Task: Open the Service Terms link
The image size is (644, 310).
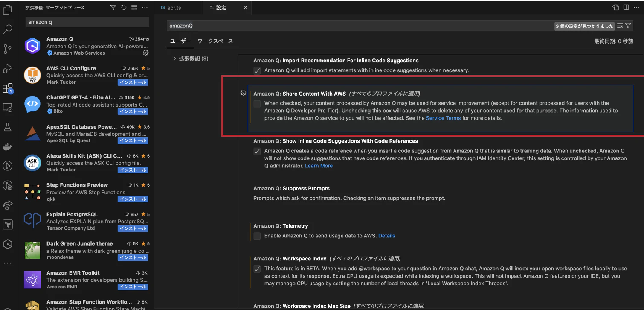Action: [x=443, y=118]
